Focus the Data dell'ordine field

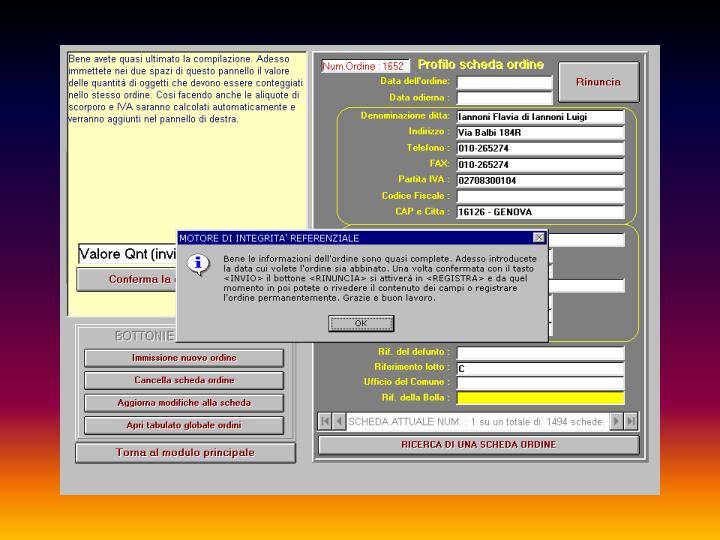point(504,82)
